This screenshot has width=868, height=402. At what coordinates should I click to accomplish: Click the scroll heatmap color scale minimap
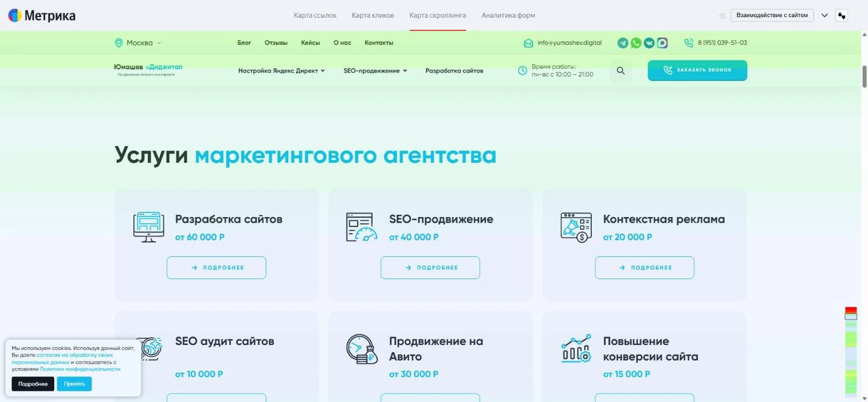pos(851,351)
